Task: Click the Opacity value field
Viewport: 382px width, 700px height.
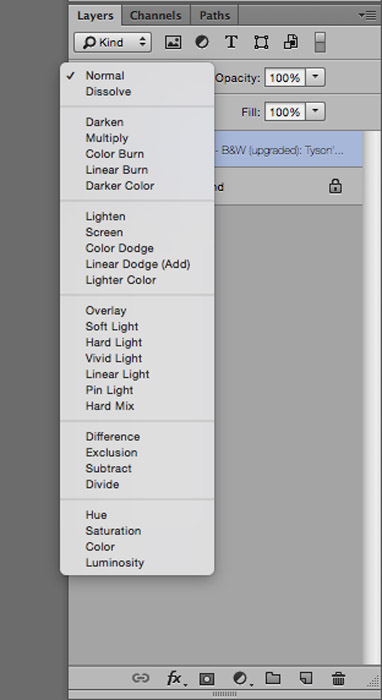Action: [285, 78]
